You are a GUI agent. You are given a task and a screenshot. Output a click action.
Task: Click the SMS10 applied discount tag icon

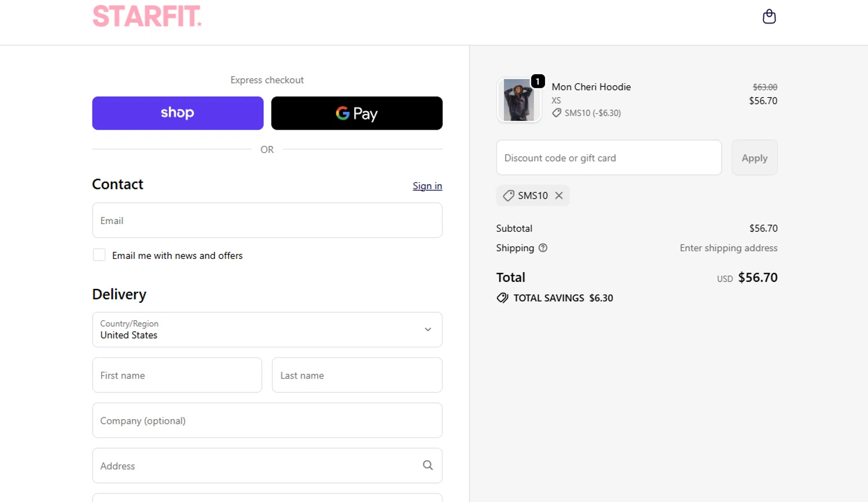coord(509,196)
